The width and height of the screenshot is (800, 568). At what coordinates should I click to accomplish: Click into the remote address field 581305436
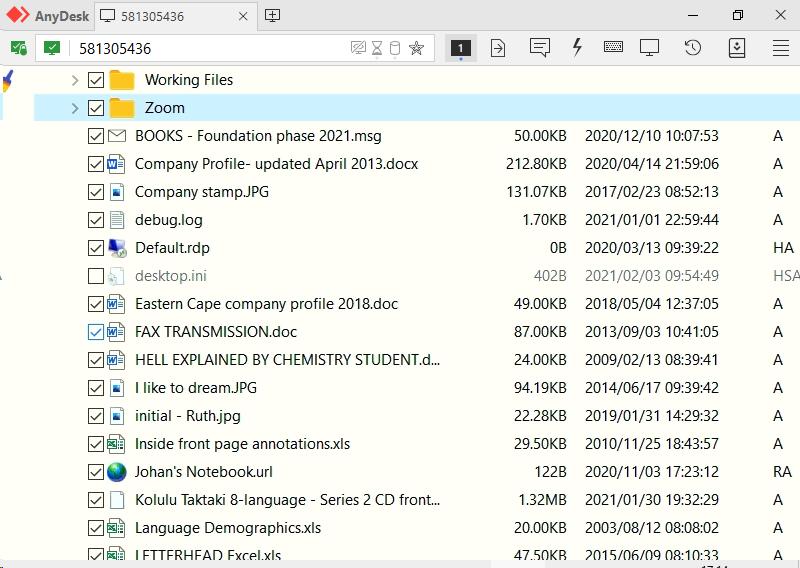[x=209, y=48]
